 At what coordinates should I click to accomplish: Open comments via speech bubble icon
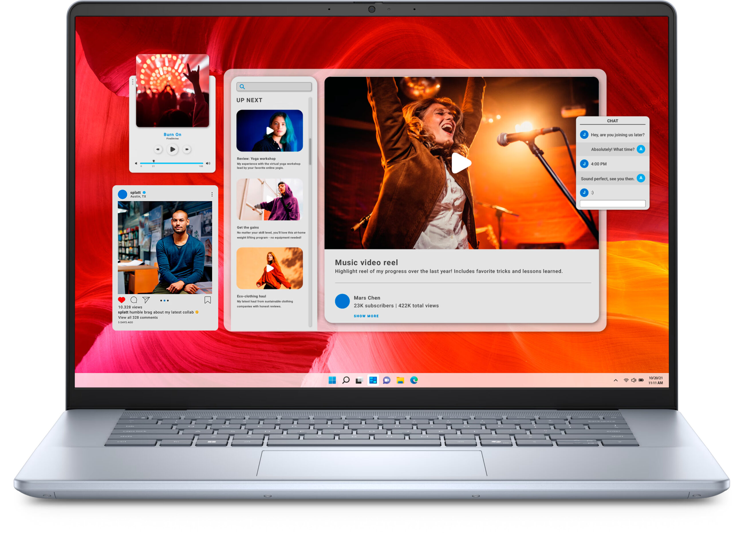[x=134, y=300]
